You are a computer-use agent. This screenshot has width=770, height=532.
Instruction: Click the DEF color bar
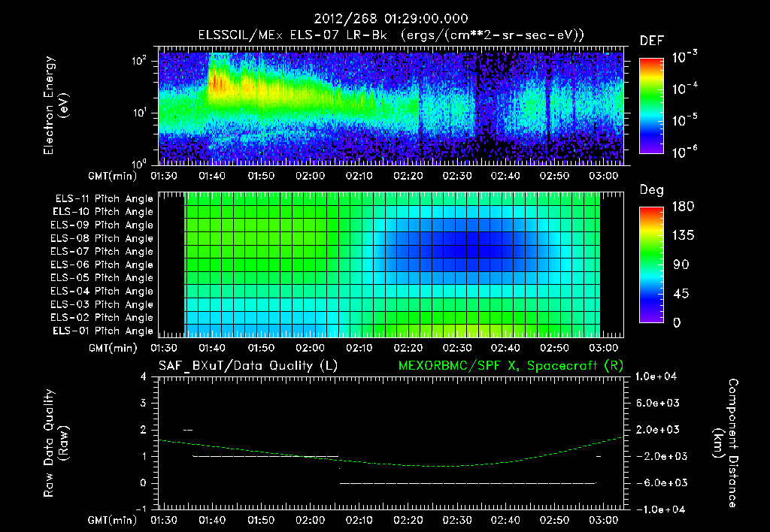(x=651, y=106)
